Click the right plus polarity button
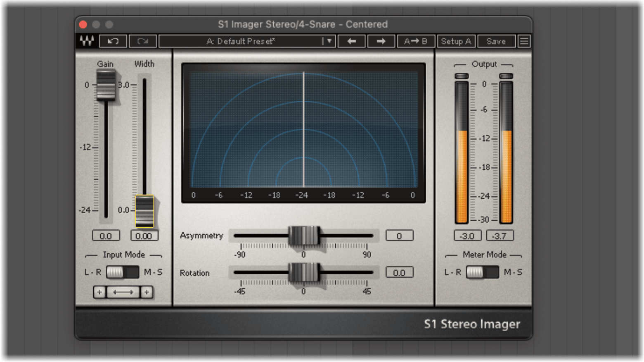Image resolution: width=644 pixels, height=362 pixels. click(x=147, y=292)
